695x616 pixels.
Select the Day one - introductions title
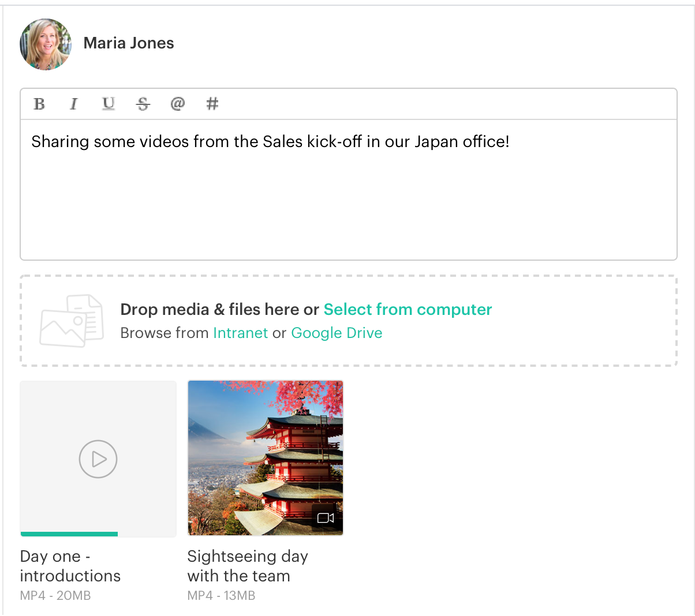click(70, 566)
